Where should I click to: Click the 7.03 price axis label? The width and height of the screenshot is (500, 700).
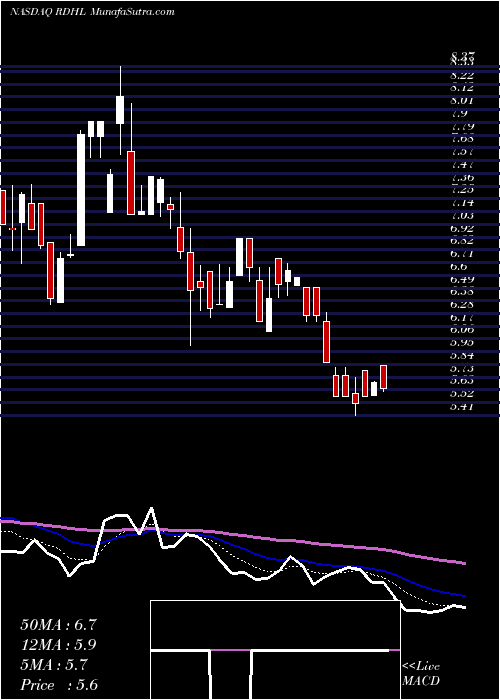462,216
